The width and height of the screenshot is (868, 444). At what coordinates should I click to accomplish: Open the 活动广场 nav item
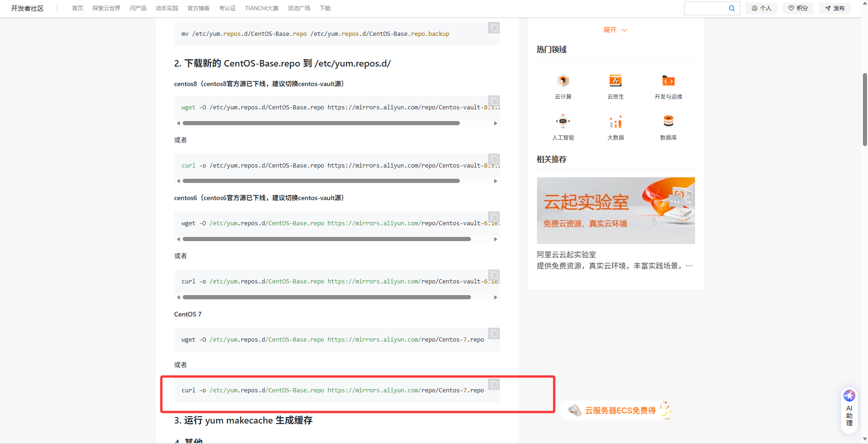coord(299,8)
